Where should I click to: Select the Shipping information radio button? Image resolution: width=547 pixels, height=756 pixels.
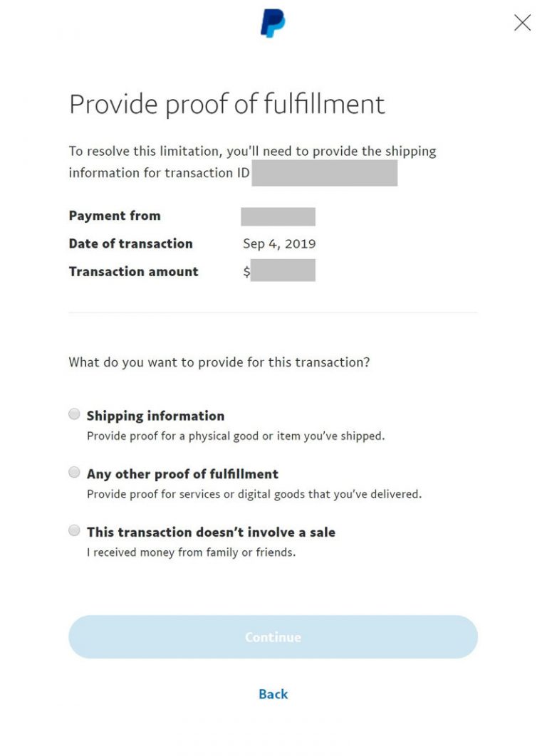(73, 414)
